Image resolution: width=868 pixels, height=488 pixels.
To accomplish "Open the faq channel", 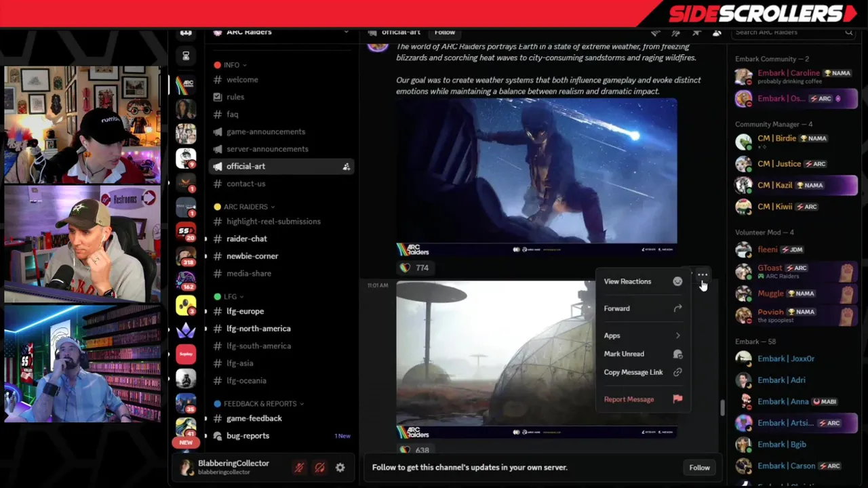I will [x=281, y=115].
